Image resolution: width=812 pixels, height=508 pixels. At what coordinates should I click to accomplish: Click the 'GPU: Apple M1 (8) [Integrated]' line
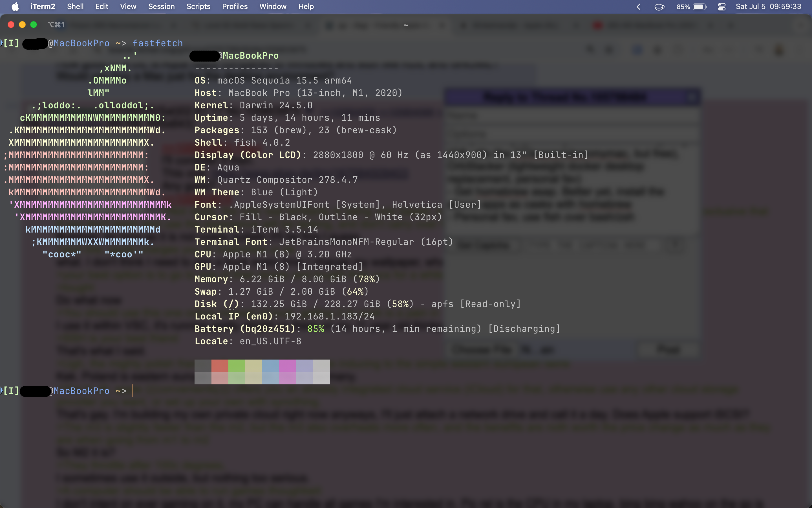[x=279, y=267]
